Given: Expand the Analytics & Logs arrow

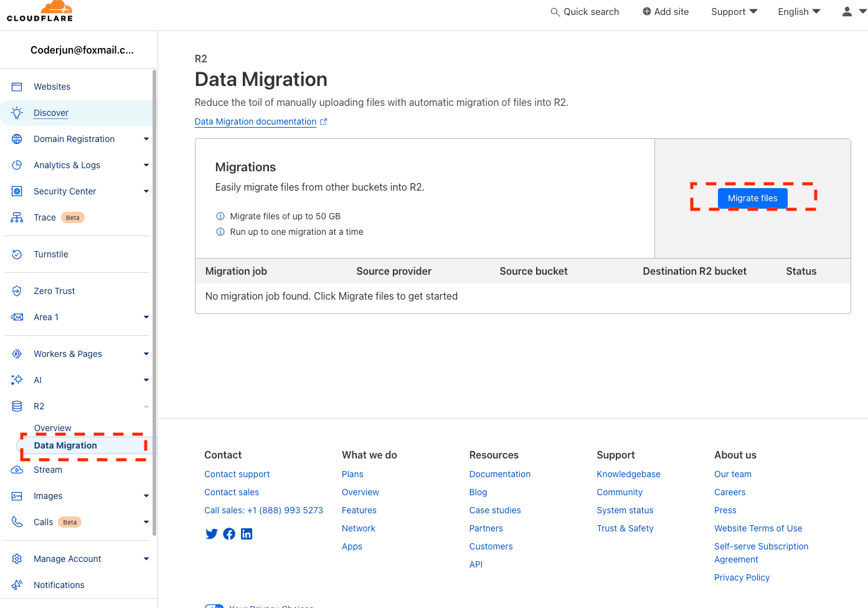Looking at the screenshot, I should tap(146, 165).
